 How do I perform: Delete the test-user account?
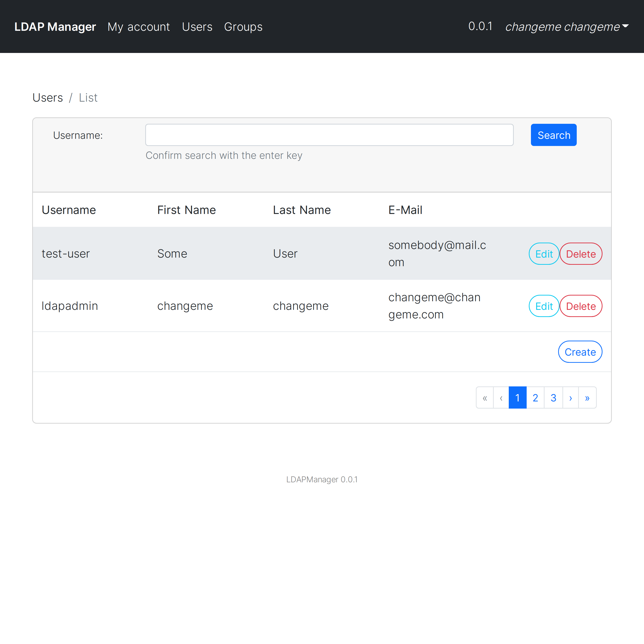point(581,254)
